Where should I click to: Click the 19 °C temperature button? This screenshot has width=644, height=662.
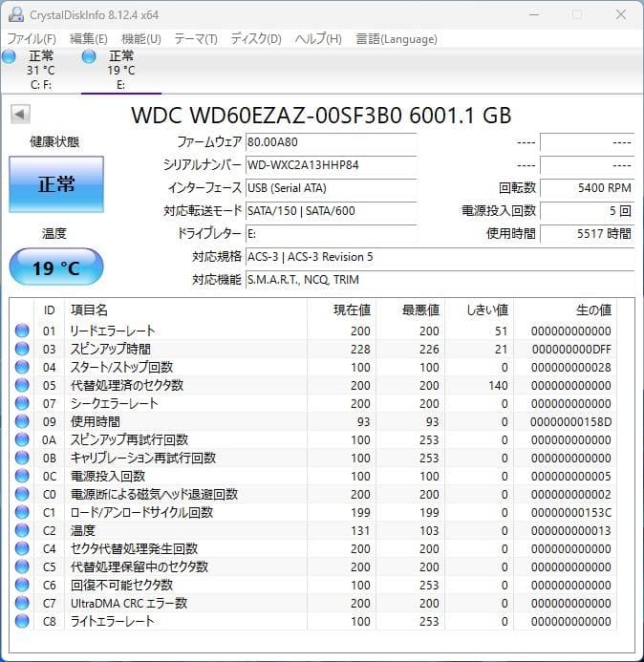click(56, 267)
